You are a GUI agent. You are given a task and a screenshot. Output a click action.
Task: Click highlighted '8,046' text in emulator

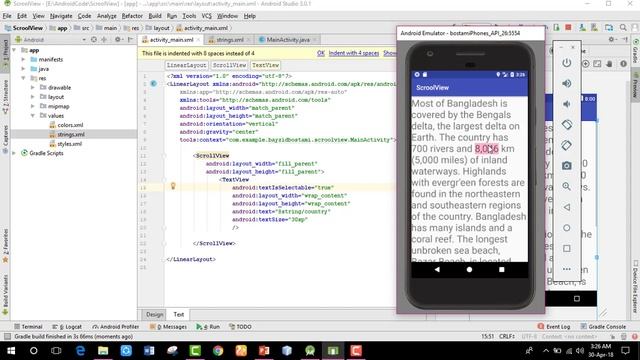coord(486,149)
